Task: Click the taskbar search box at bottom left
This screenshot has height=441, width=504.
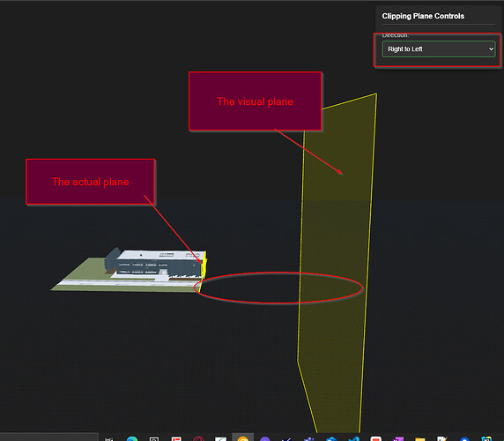Action: pyautogui.click(x=48, y=437)
